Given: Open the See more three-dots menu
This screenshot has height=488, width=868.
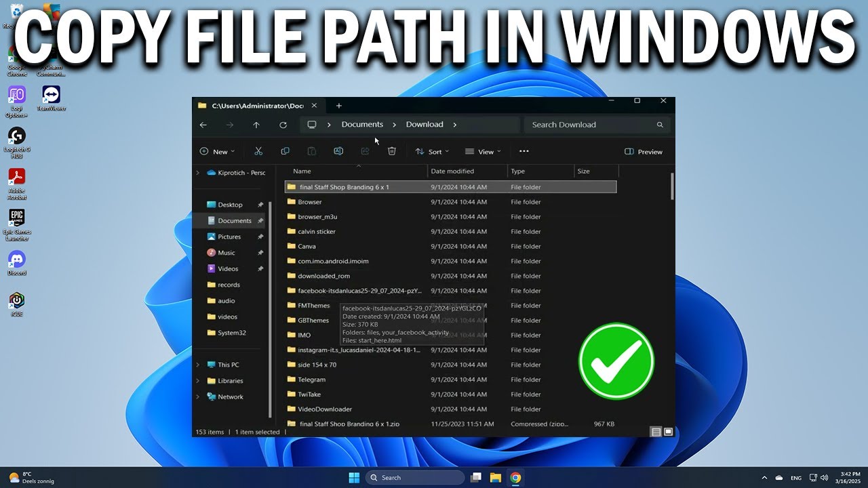Looking at the screenshot, I should tap(524, 151).
